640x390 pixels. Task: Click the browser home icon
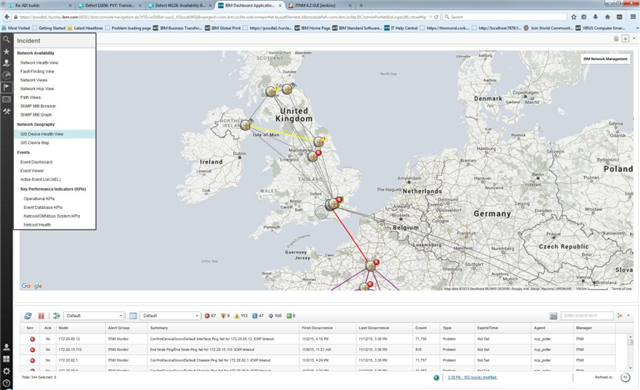[x=607, y=17]
